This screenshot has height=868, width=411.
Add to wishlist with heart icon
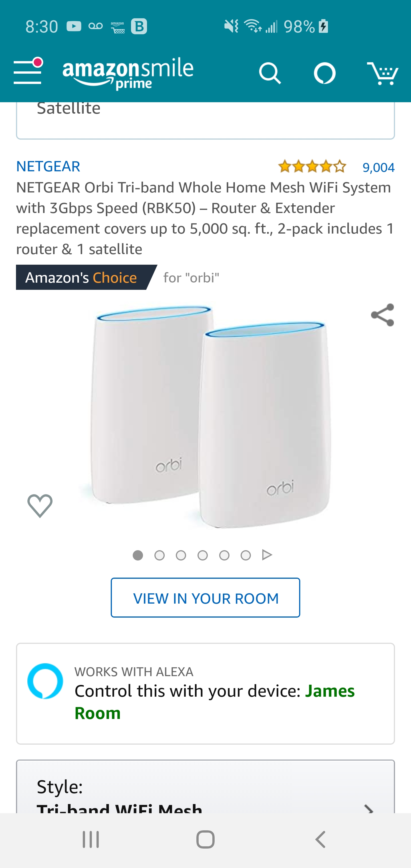point(40,505)
